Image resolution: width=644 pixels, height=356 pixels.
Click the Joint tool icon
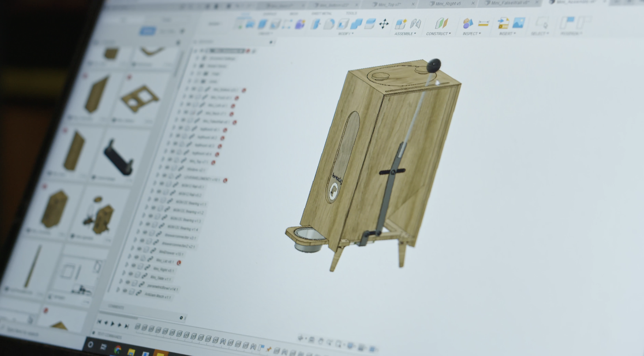(415, 24)
